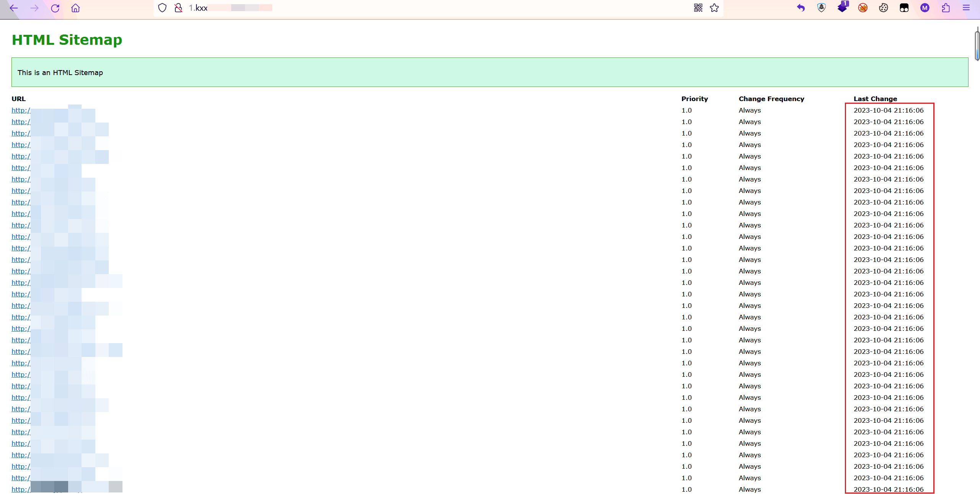Image resolution: width=980 pixels, height=494 pixels.
Task: Open the purple M account icon
Action: (925, 8)
